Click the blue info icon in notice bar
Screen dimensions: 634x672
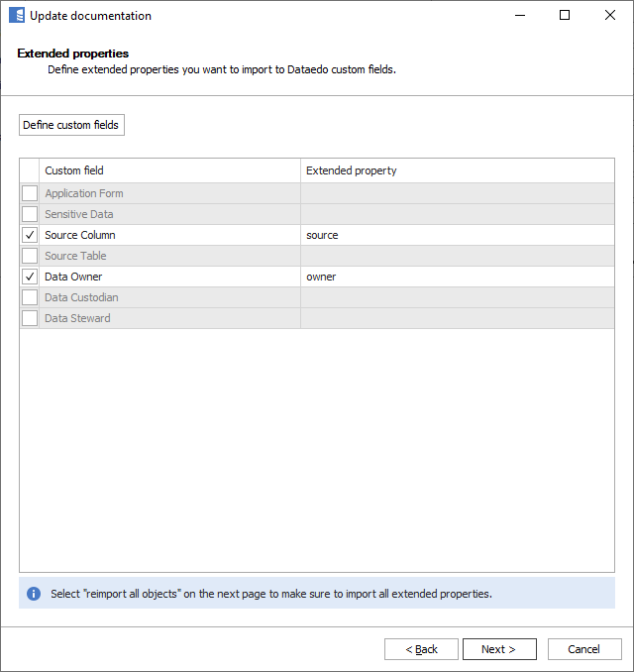[x=34, y=594]
